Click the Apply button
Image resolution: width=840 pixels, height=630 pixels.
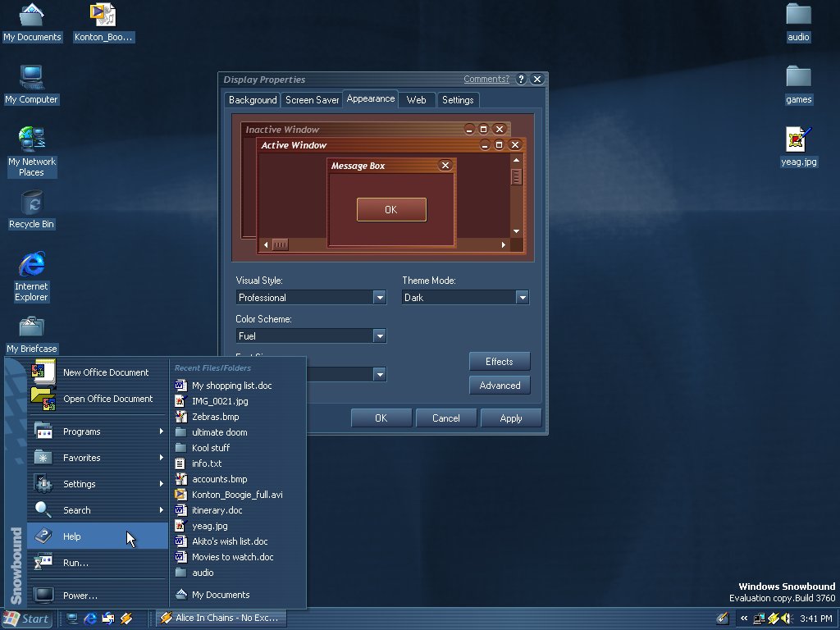coord(510,418)
